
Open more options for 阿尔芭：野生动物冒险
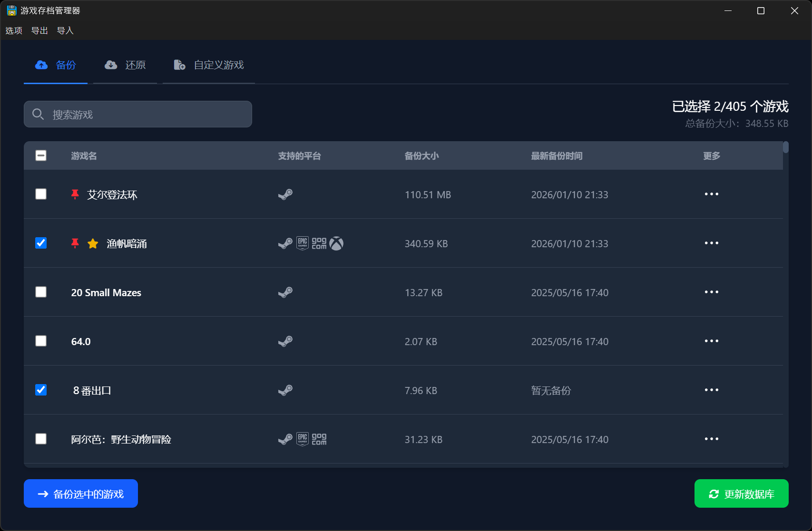click(x=712, y=439)
